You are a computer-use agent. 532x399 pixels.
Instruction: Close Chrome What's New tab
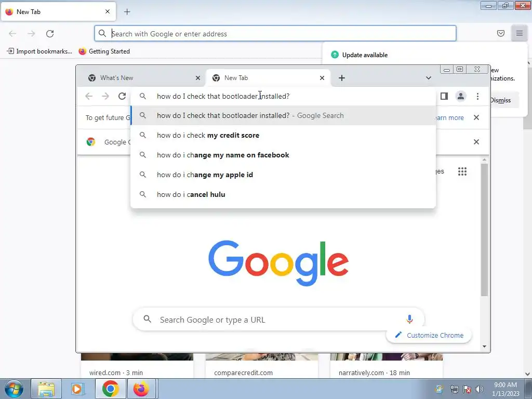pyautogui.click(x=198, y=78)
